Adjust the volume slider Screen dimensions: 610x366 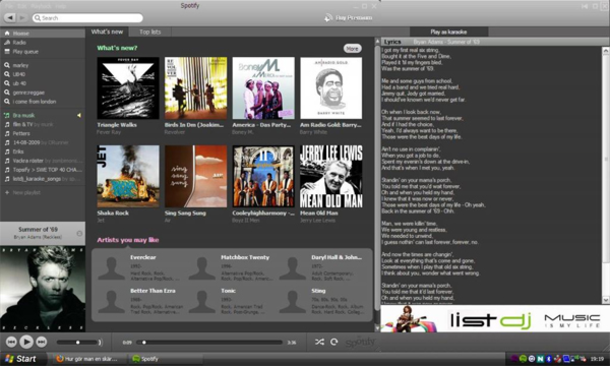(x=77, y=342)
